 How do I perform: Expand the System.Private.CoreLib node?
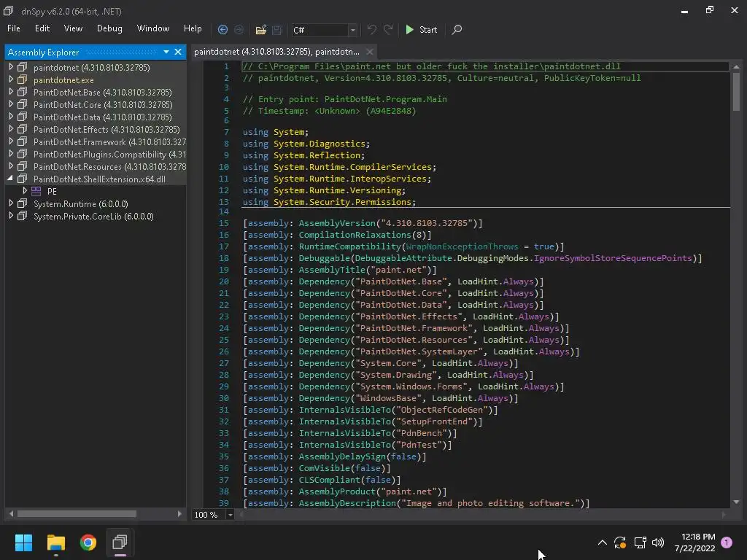click(x=11, y=216)
